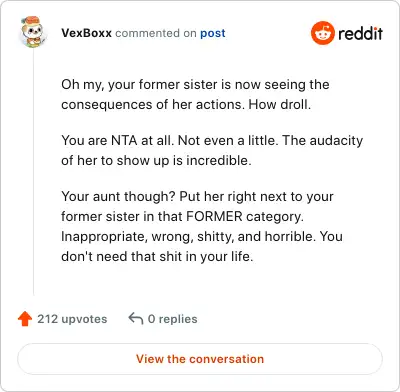Click the first paragraph about former sister

coord(195,94)
